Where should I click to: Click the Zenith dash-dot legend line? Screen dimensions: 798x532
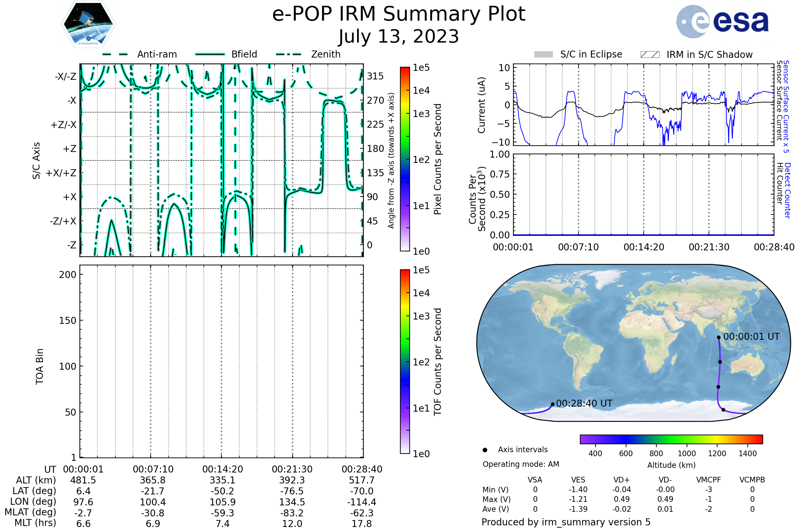[x=289, y=54]
